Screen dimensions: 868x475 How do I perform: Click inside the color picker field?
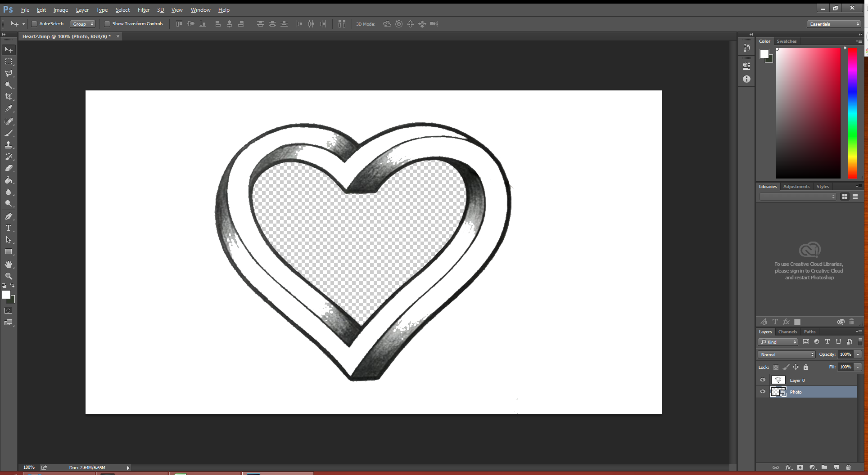tap(808, 113)
